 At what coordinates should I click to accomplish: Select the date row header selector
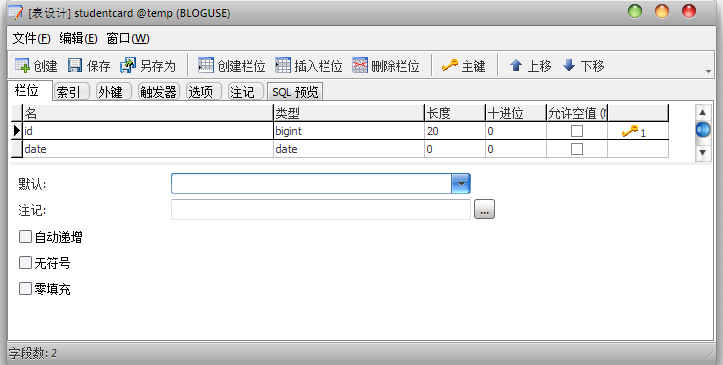(x=17, y=149)
